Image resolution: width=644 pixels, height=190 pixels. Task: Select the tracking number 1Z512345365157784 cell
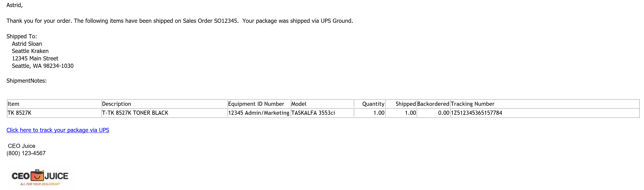pos(545,113)
